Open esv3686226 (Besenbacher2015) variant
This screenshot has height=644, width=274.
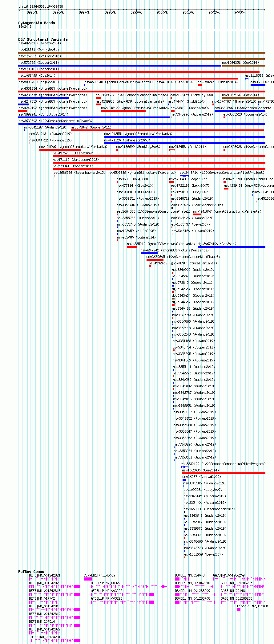coord(79,173)
